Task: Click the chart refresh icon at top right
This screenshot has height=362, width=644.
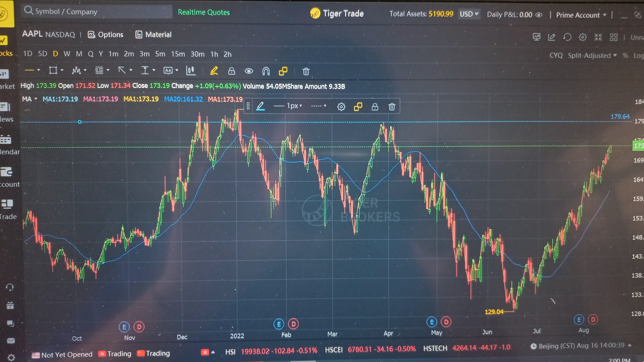Action: tap(567, 38)
